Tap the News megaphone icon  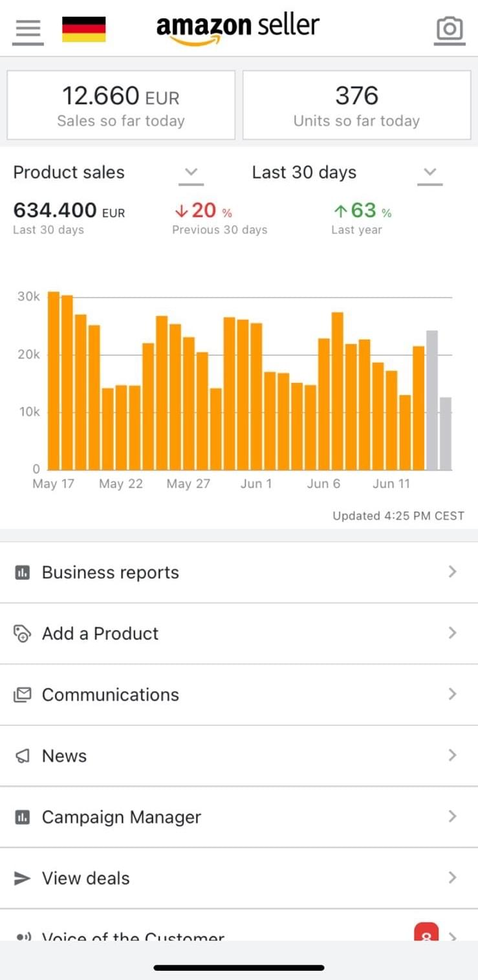pyautogui.click(x=22, y=756)
